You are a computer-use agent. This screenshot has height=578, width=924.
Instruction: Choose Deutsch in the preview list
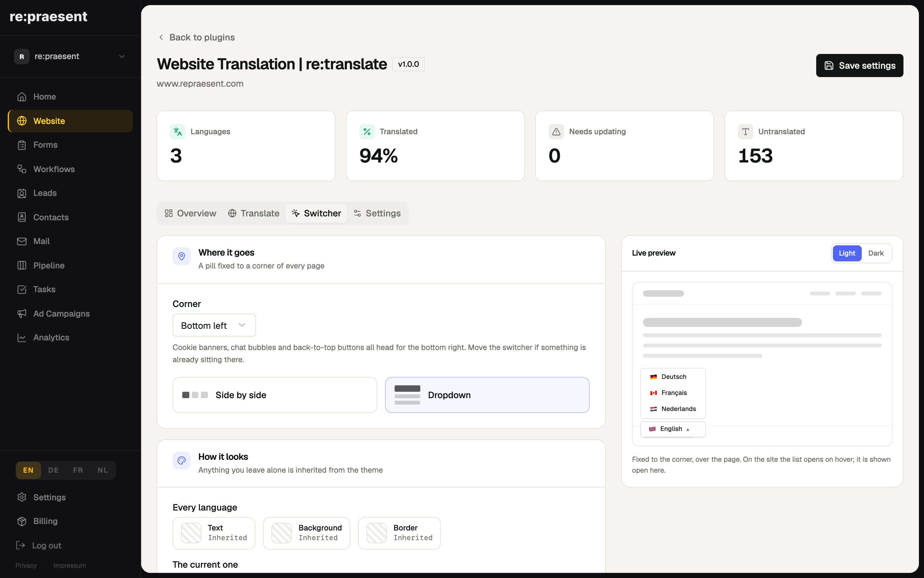(673, 377)
